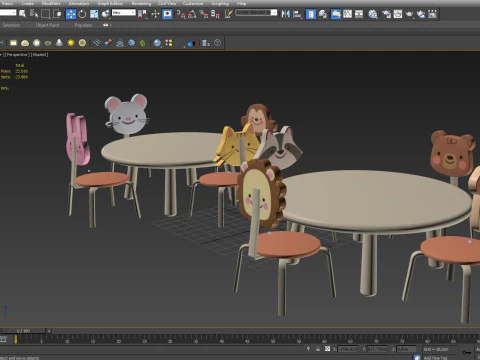Toggle the 3D Snaps button
Screen dimensions: 480x360
[x=181, y=14]
